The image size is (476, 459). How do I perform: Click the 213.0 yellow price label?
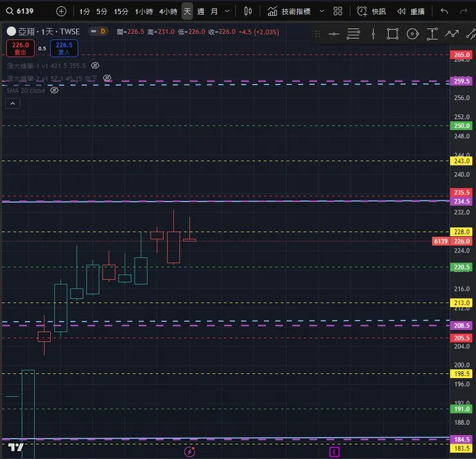pos(461,303)
